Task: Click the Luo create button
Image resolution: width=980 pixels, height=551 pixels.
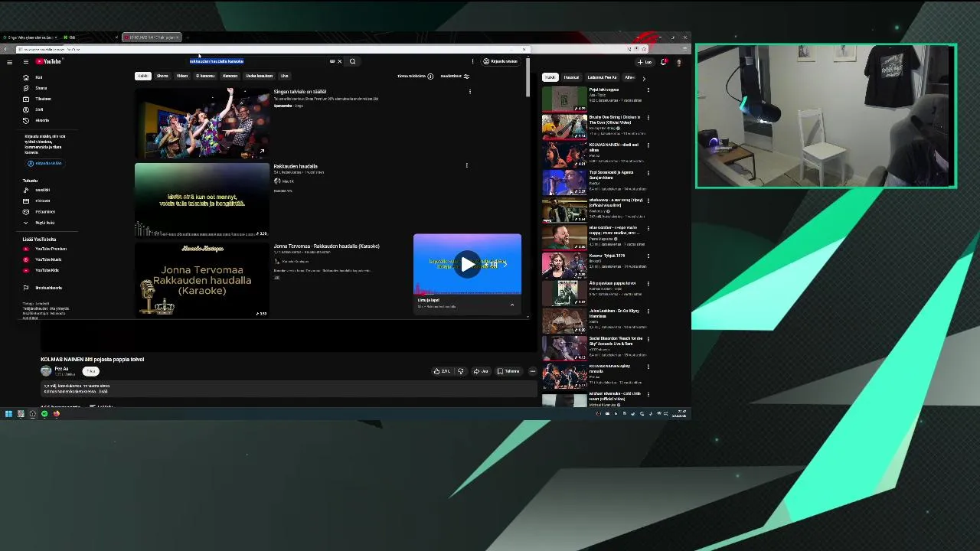Action: (645, 61)
